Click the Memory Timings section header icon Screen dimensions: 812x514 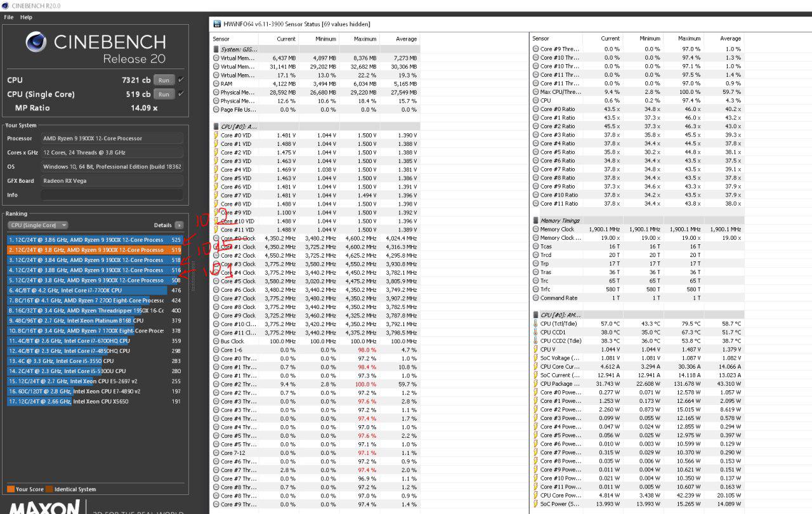tap(536, 221)
